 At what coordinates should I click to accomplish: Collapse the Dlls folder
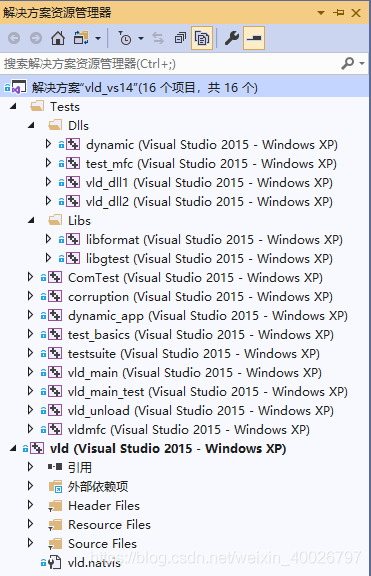31,126
